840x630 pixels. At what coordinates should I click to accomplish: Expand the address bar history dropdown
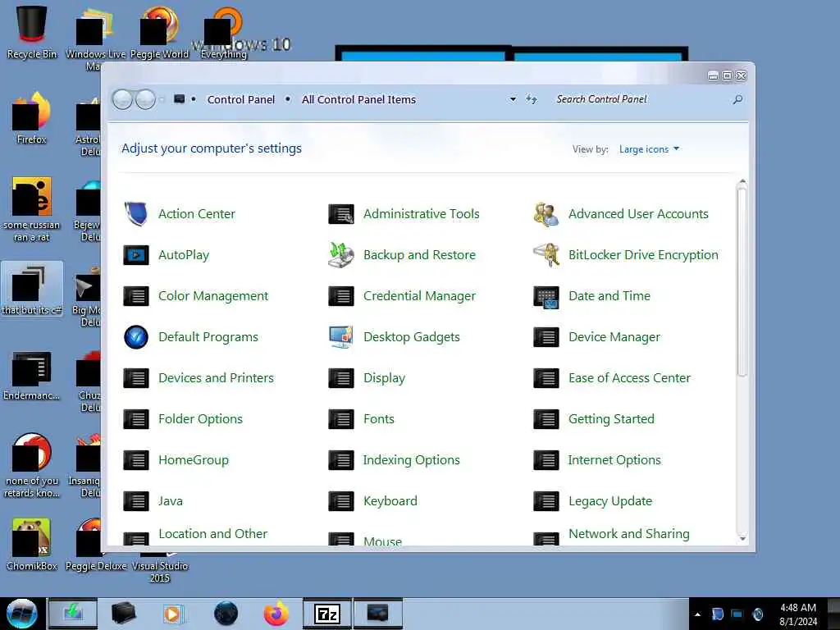pos(513,99)
